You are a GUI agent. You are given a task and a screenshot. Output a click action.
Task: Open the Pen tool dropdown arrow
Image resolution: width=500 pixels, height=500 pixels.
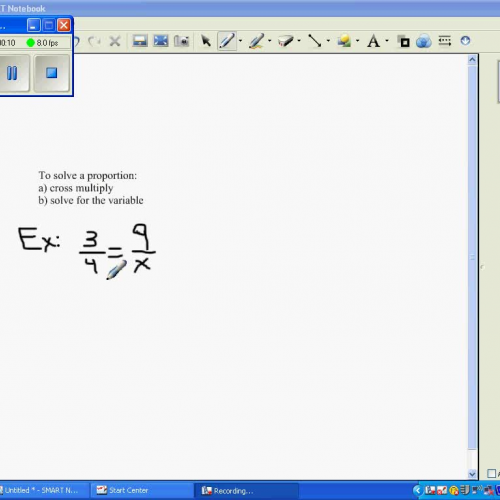tap(240, 41)
